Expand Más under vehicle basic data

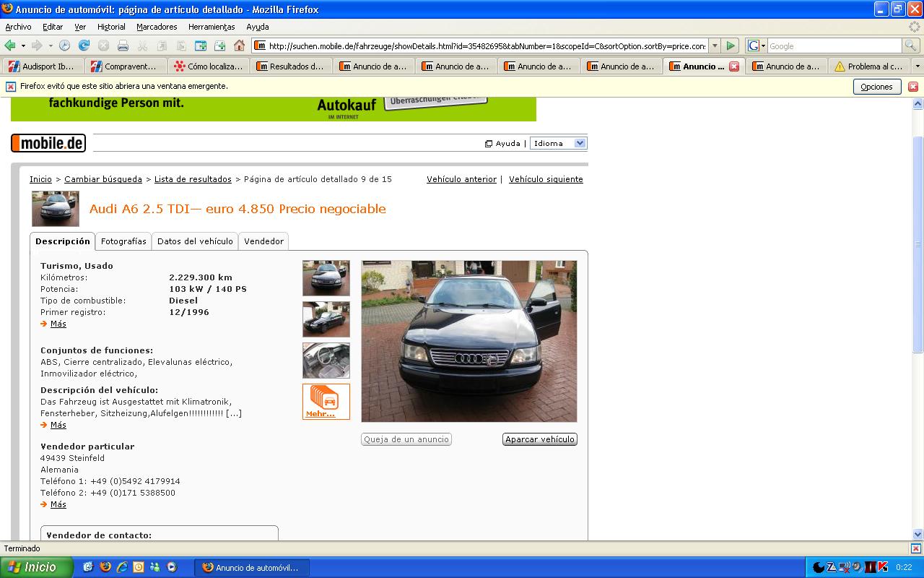[x=58, y=324]
